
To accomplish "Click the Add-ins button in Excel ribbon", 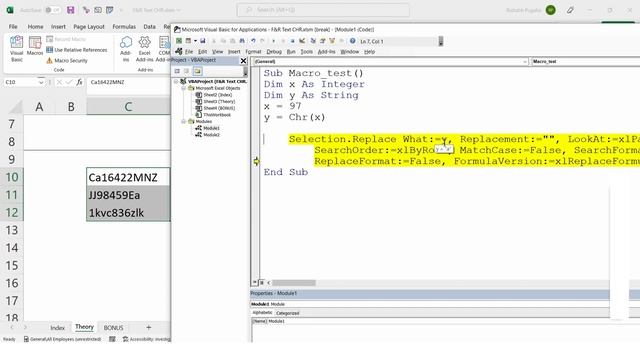I will click(126, 49).
